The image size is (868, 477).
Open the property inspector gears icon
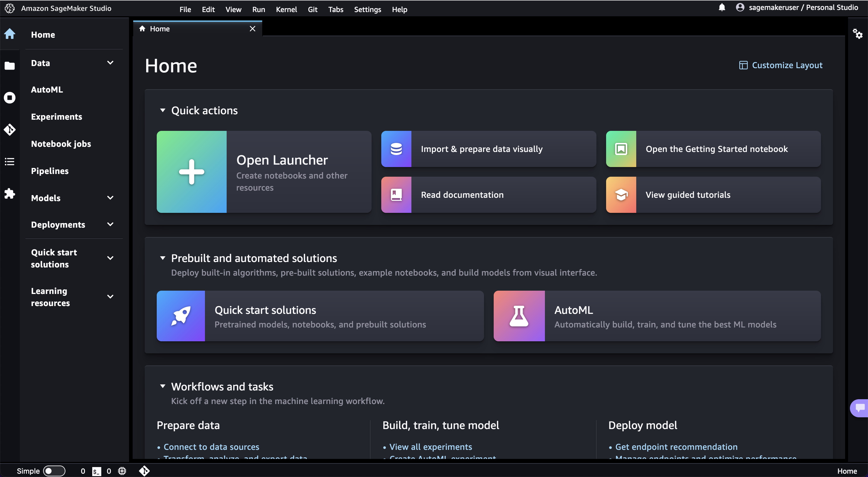pos(857,34)
